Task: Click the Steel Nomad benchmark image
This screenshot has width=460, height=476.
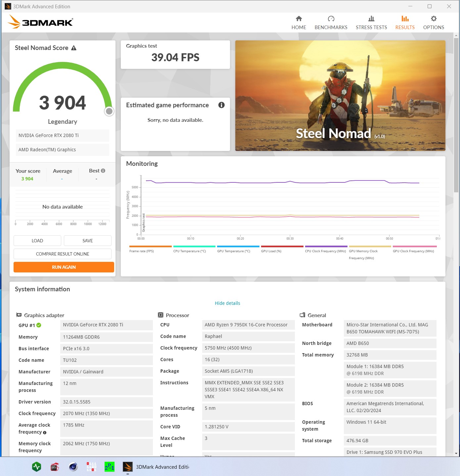Action: pos(340,96)
